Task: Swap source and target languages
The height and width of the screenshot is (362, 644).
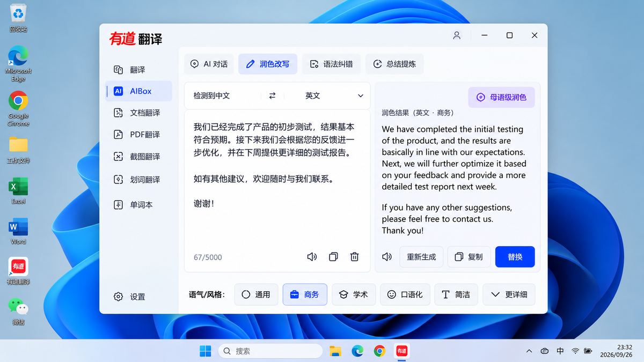Action: click(272, 95)
